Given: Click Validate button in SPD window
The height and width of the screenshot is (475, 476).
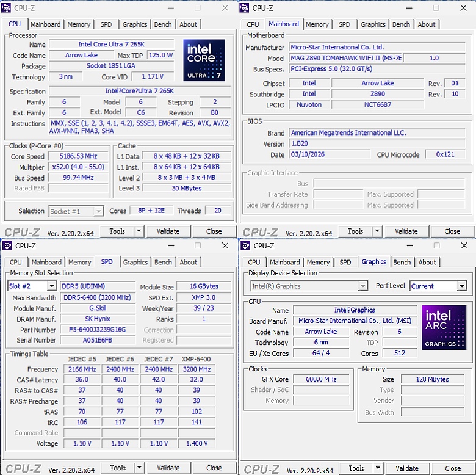Looking at the screenshot, I should point(168,468).
